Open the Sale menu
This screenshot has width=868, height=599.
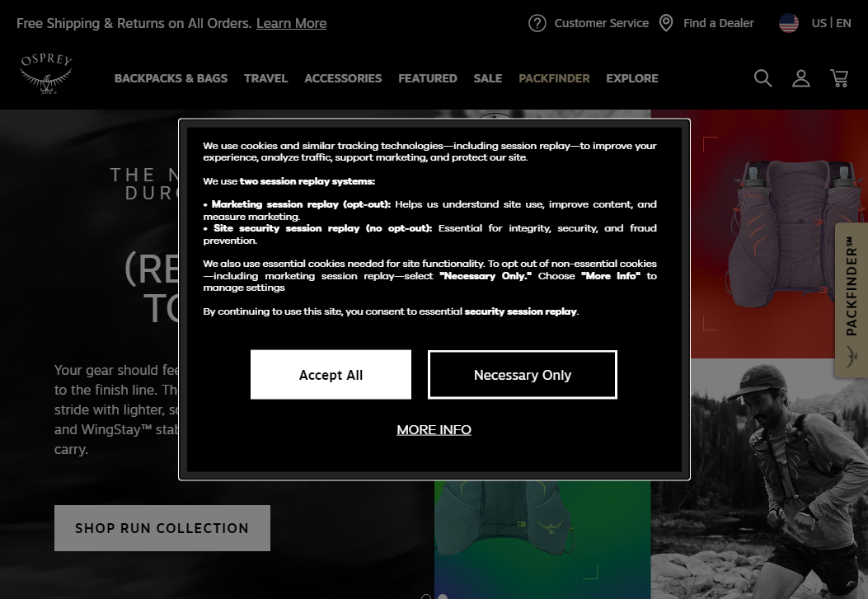point(488,78)
